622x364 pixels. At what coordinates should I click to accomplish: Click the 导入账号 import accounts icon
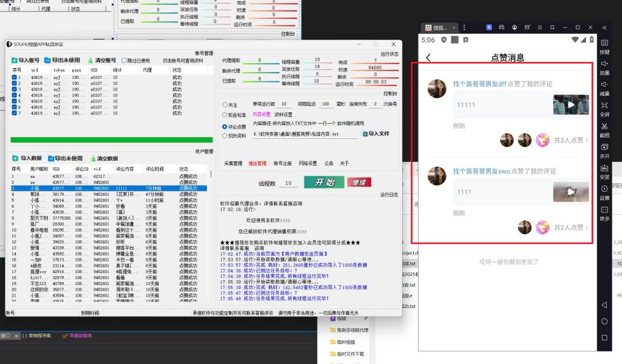15,61
